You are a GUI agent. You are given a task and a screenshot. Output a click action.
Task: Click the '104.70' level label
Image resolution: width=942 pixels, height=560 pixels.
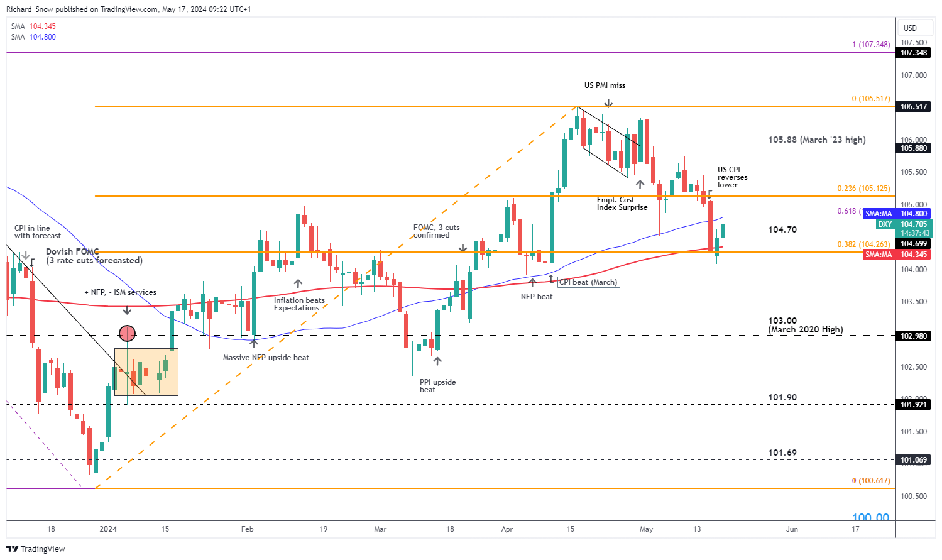782,229
